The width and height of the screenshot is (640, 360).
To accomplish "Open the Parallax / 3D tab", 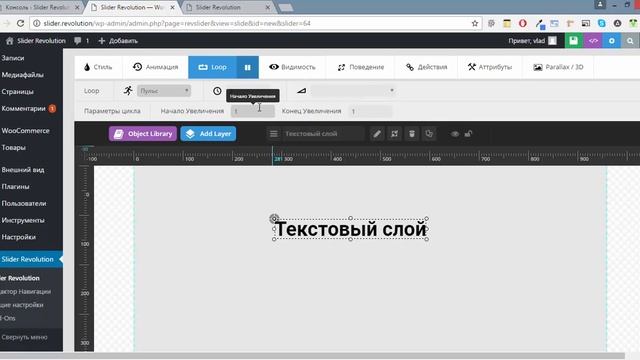I will click(x=558, y=67).
